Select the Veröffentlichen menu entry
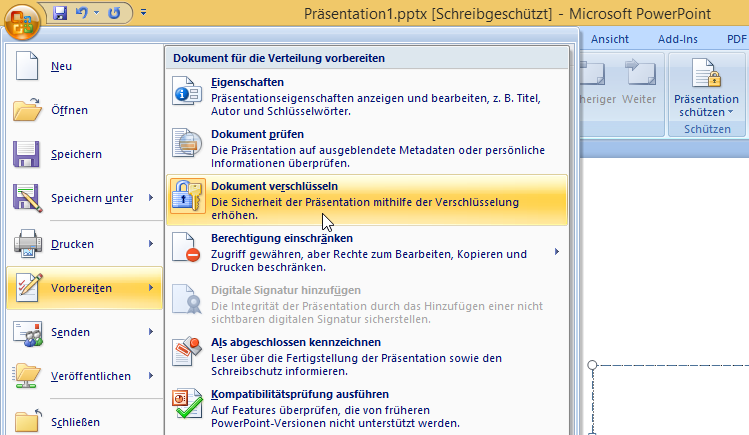Screen dimensions: 749x435 point(85,376)
